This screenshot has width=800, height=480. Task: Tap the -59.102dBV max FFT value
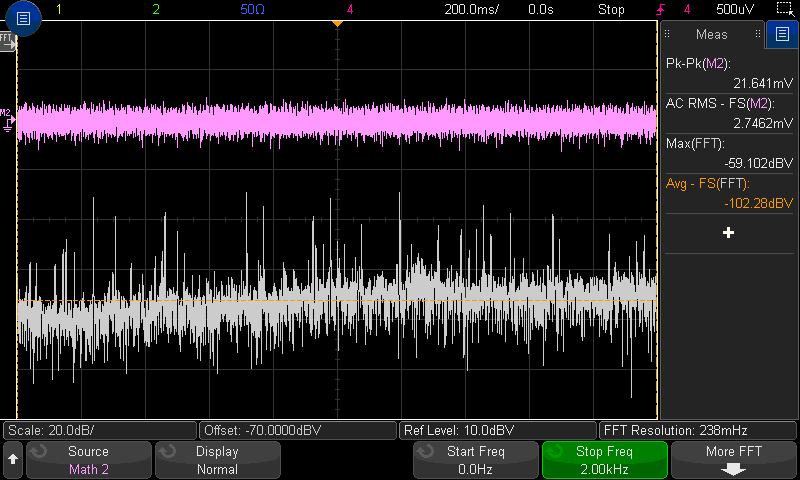[759, 163]
